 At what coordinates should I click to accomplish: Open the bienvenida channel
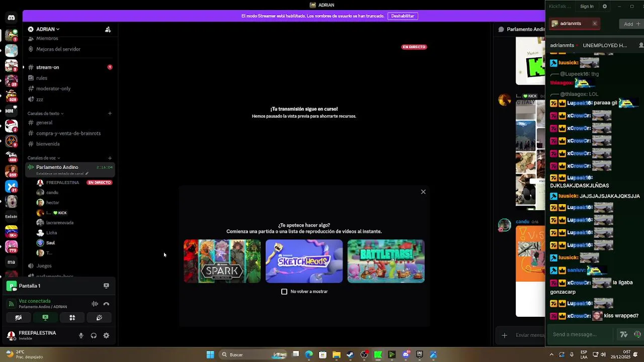[70, 144]
